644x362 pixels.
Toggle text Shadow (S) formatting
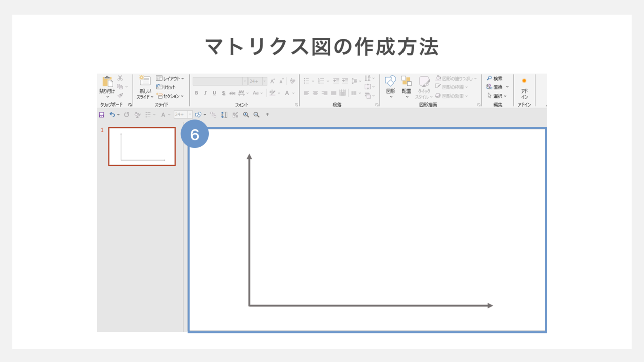pos(223,93)
